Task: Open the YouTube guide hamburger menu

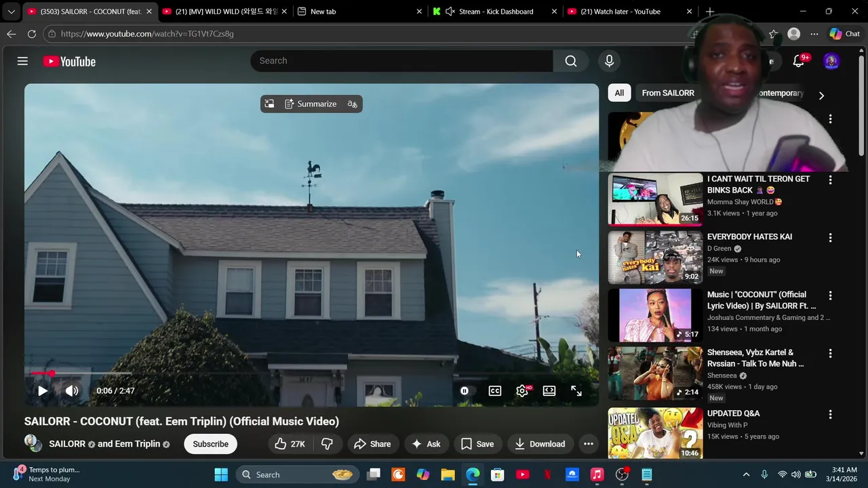Action: pyautogui.click(x=22, y=61)
